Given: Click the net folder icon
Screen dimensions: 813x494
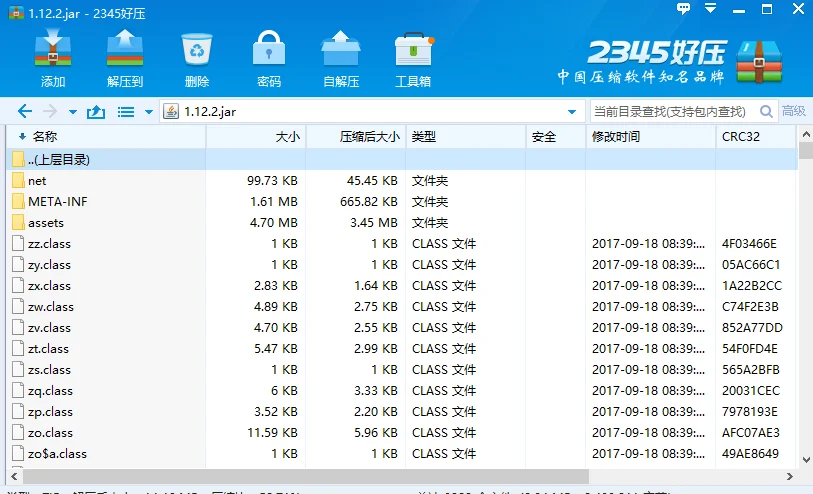Looking at the screenshot, I should click(x=18, y=180).
